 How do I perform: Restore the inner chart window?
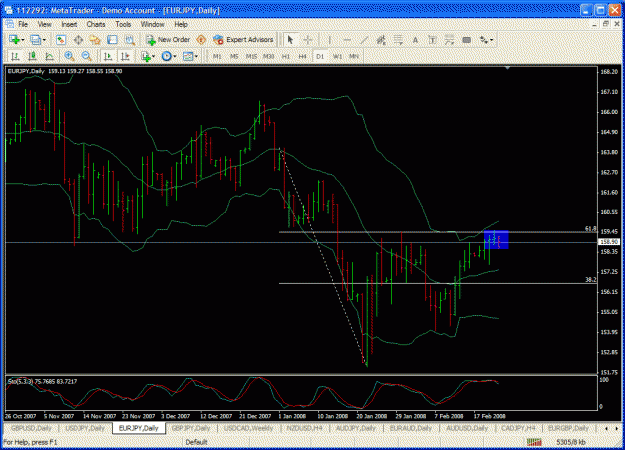(x=606, y=24)
